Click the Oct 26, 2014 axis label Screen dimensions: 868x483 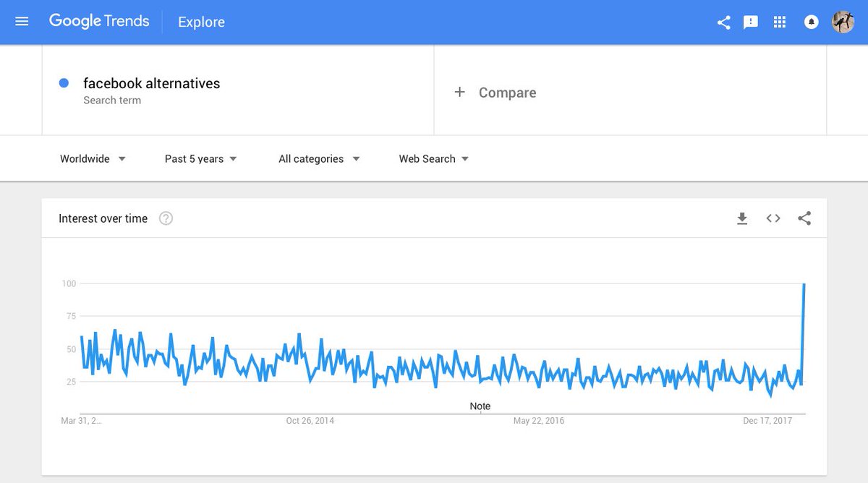tap(310, 420)
